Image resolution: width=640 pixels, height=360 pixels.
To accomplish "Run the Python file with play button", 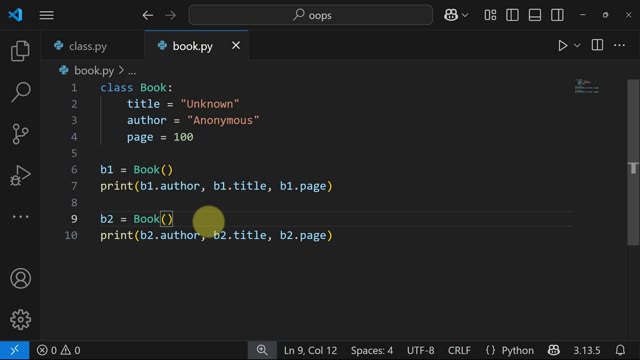I will pyautogui.click(x=562, y=45).
